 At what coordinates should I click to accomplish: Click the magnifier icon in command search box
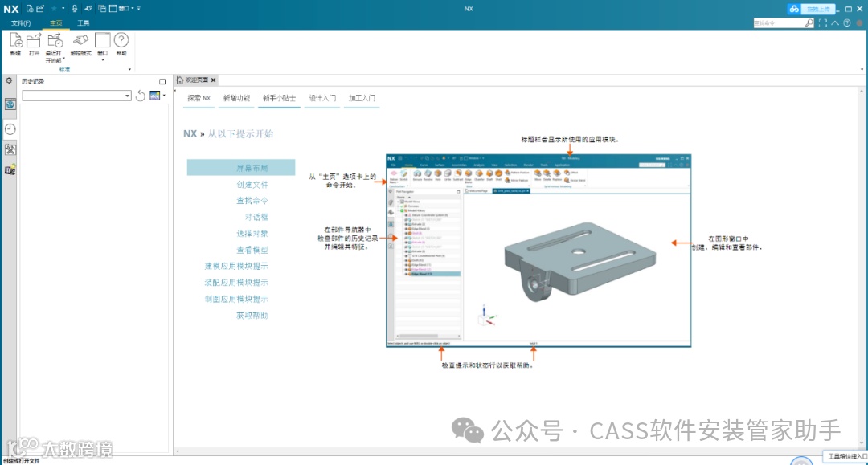[x=809, y=22]
